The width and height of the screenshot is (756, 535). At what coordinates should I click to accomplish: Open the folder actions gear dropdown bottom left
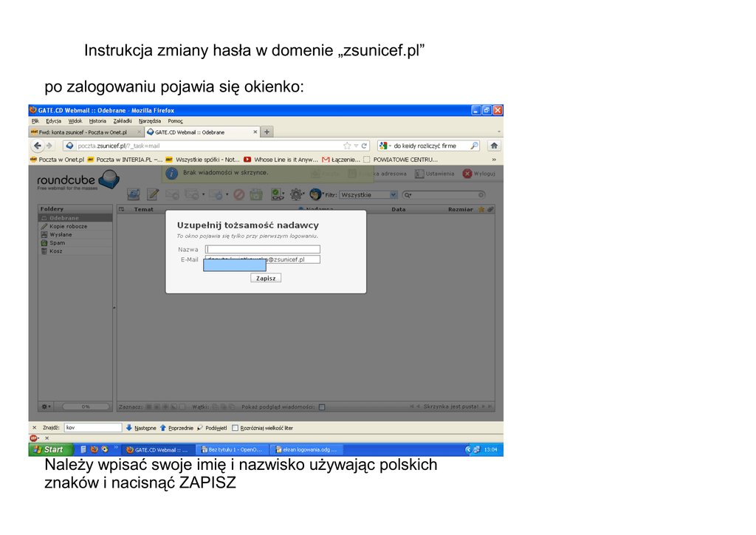tap(47, 406)
